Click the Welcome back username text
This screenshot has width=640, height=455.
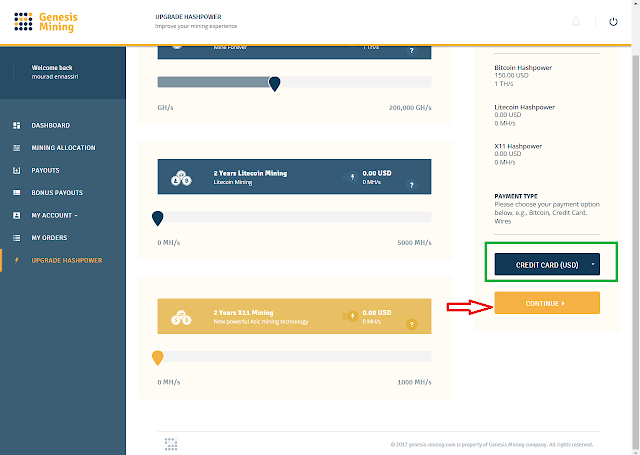55,77
